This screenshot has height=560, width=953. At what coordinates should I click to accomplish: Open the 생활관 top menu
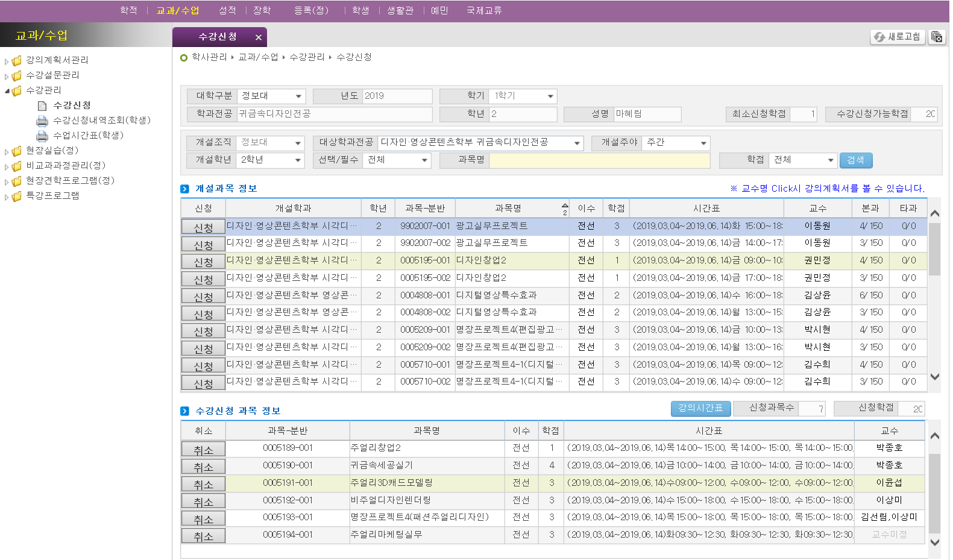click(400, 10)
